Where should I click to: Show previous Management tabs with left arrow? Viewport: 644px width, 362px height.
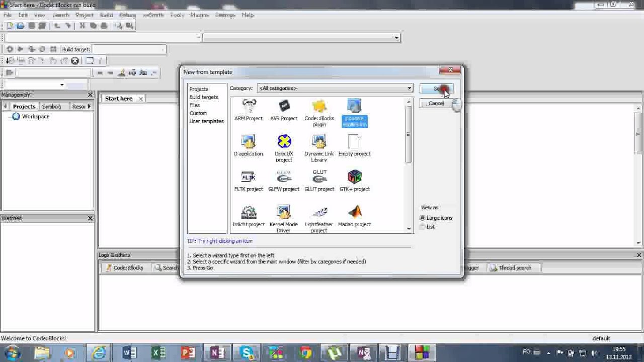click(6, 107)
